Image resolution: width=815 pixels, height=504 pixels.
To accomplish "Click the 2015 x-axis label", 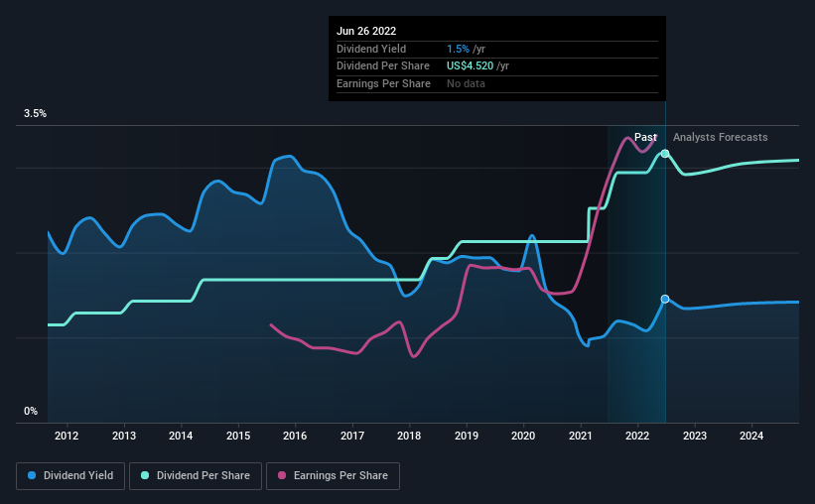I will click(238, 436).
